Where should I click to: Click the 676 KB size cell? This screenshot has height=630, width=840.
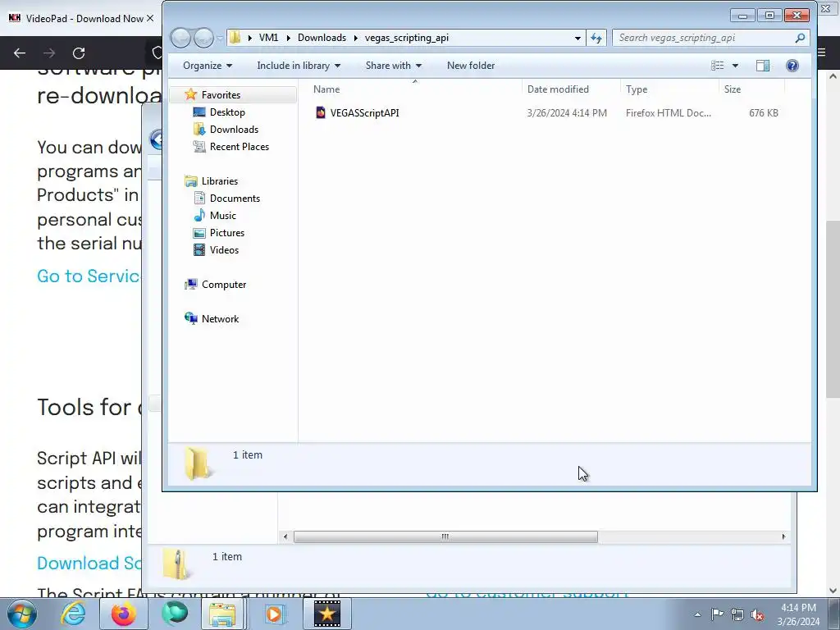(764, 113)
